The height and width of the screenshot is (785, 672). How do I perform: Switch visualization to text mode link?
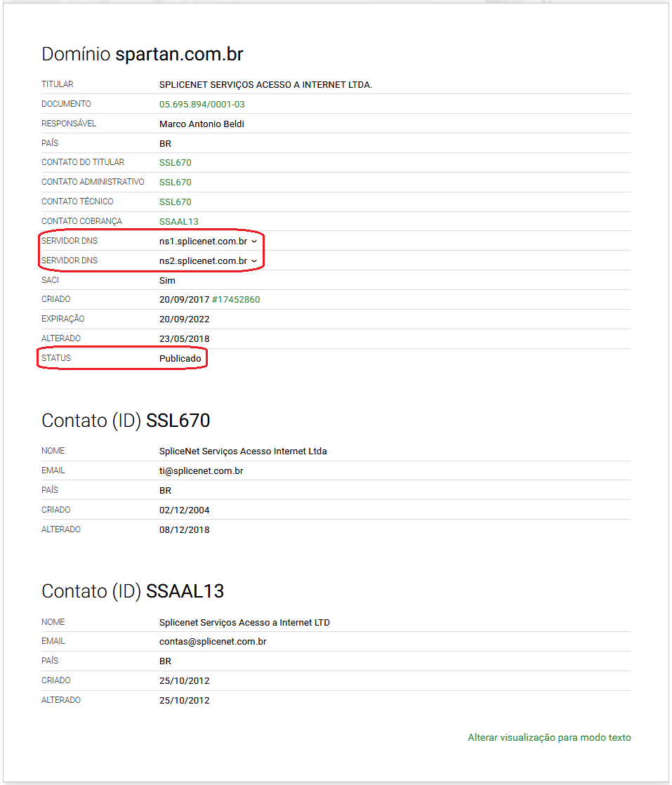coord(549,737)
